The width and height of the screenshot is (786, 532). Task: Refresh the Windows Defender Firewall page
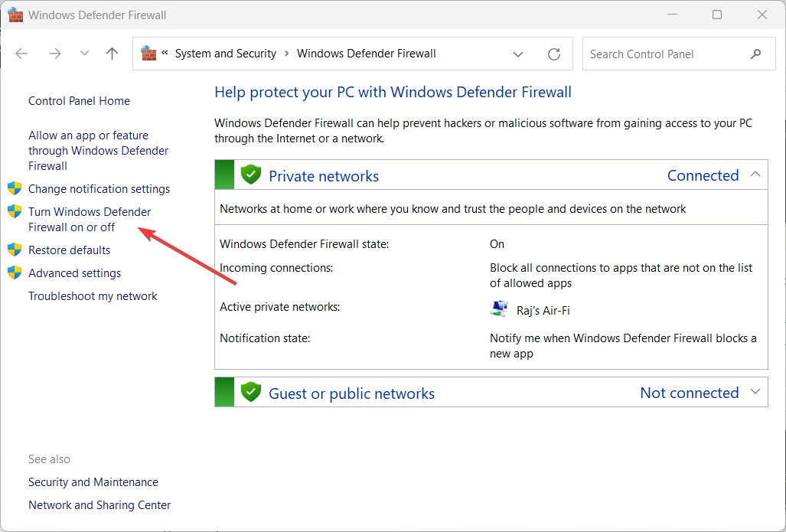[554, 54]
